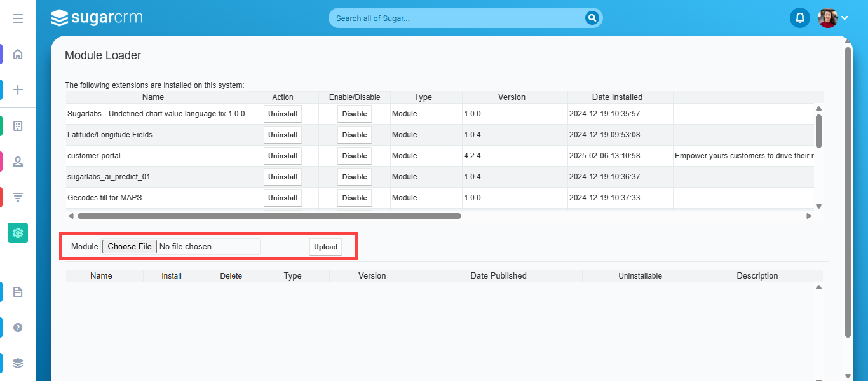Click lower table Install column header

click(172, 276)
